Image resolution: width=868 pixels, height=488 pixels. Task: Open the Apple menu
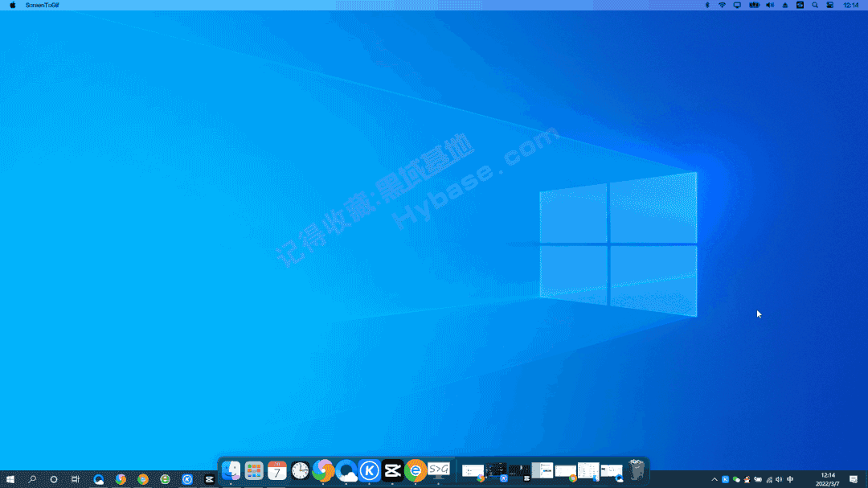pos(12,5)
